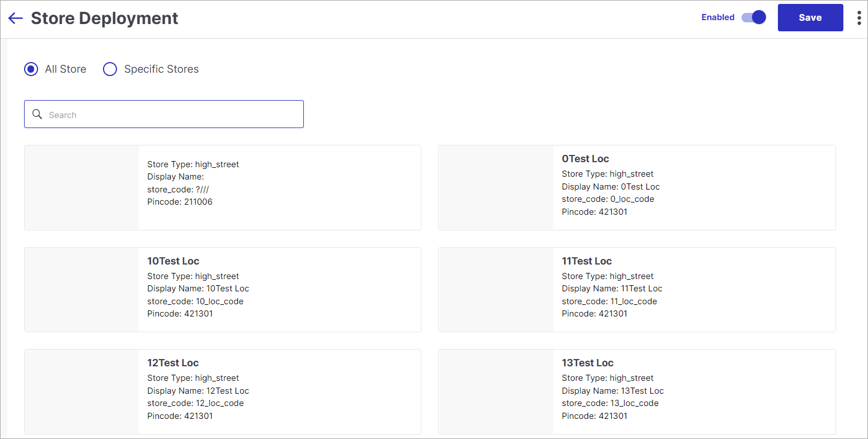Open the three-dot more options menu

coord(859,18)
